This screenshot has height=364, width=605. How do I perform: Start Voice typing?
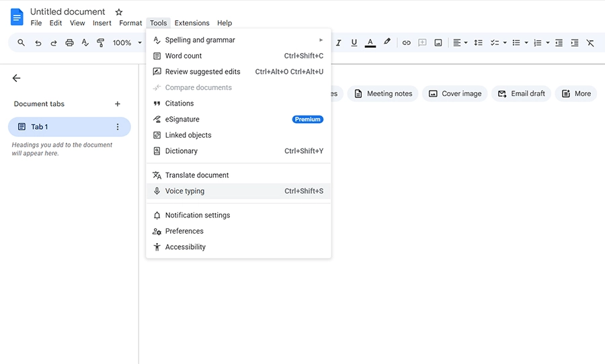(x=239, y=191)
